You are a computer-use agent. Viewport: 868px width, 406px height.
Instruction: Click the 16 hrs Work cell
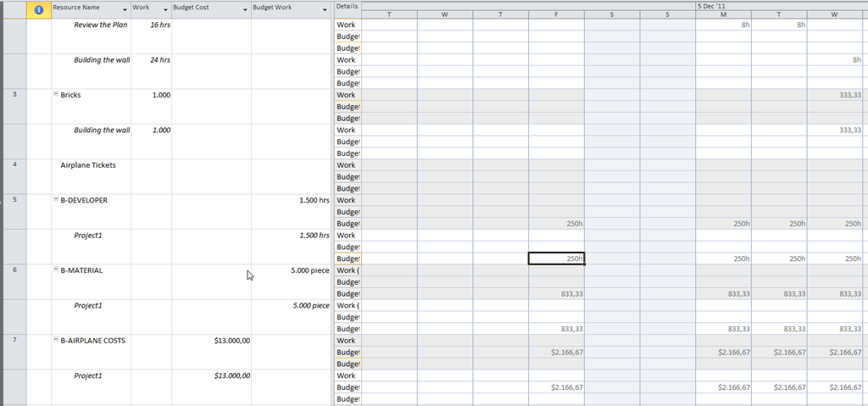tap(159, 25)
